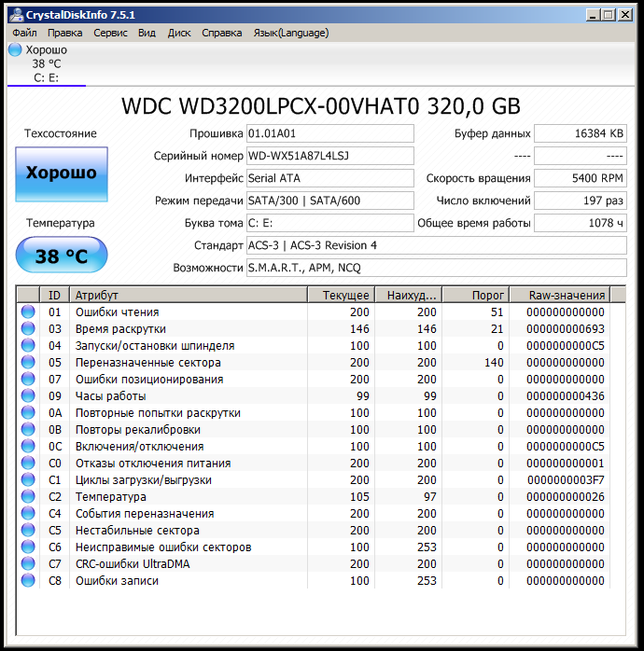
Task: Select the Переназначенные сектора attribute name
Action: (x=147, y=363)
